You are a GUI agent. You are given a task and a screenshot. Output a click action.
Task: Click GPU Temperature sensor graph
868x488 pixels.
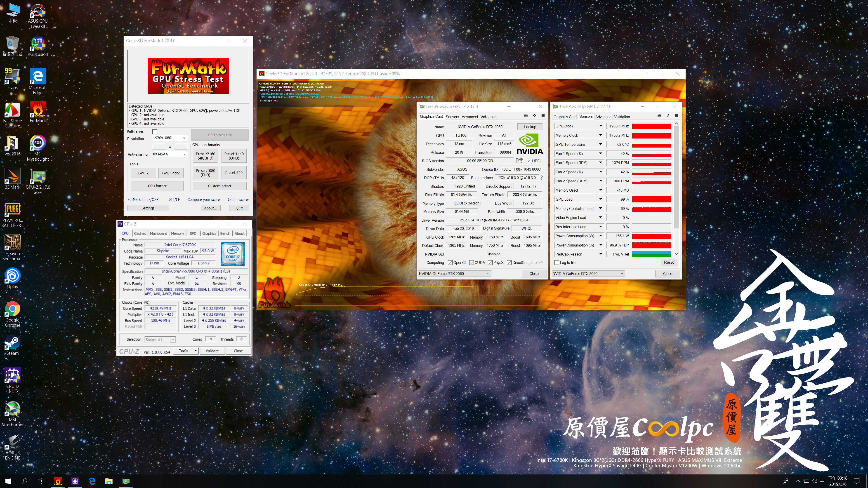[x=651, y=145]
